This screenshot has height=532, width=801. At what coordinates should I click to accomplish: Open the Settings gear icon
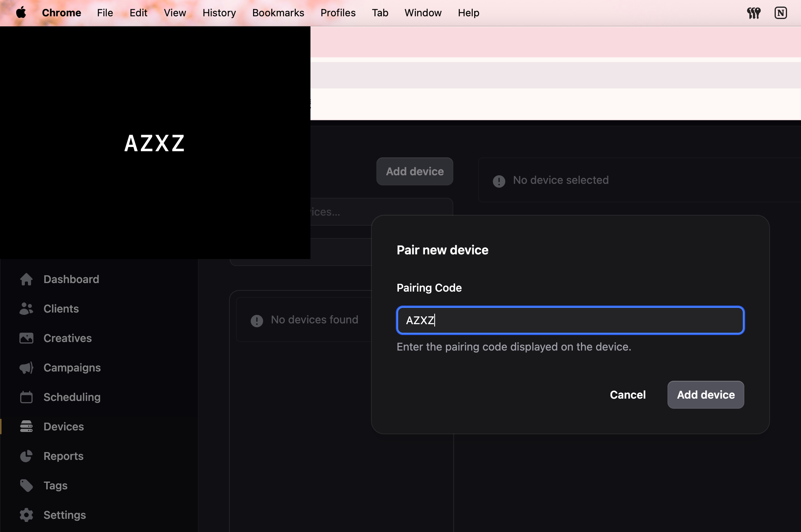coord(26,515)
